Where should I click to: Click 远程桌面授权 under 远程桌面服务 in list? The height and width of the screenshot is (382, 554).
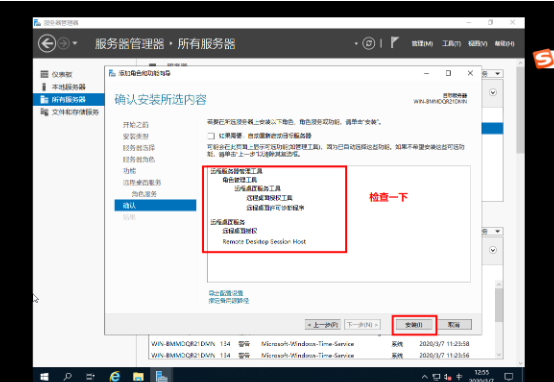pos(240,231)
